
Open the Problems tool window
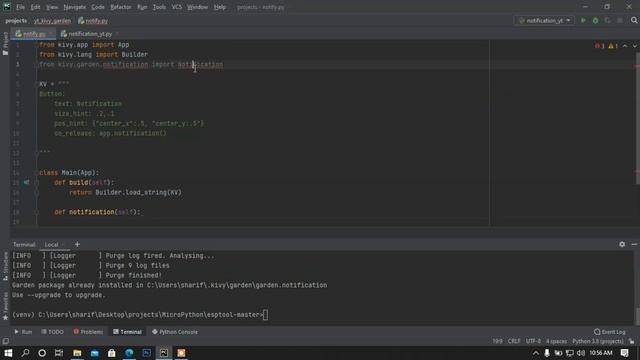88,332
